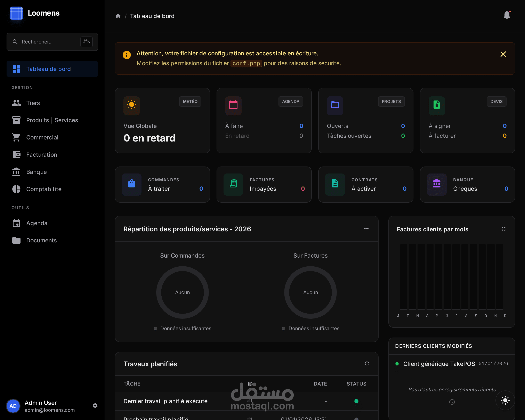Open the Répartition widget three-dot menu
This screenshot has width=525, height=420.
click(366, 228)
